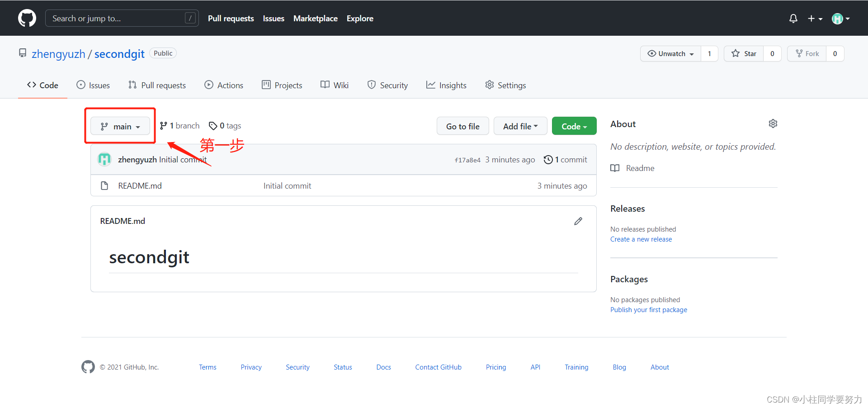868x408 pixels.
Task: Switch to the Code tab
Action: point(42,85)
